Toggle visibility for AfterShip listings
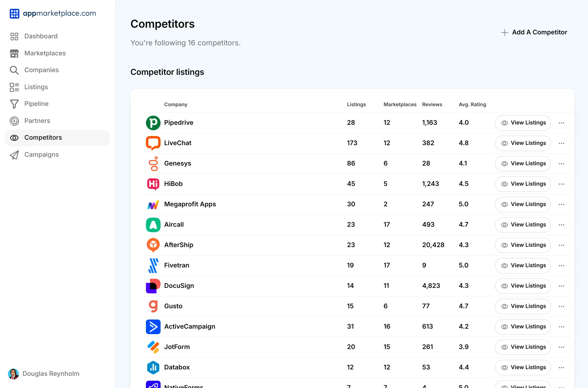 point(504,245)
